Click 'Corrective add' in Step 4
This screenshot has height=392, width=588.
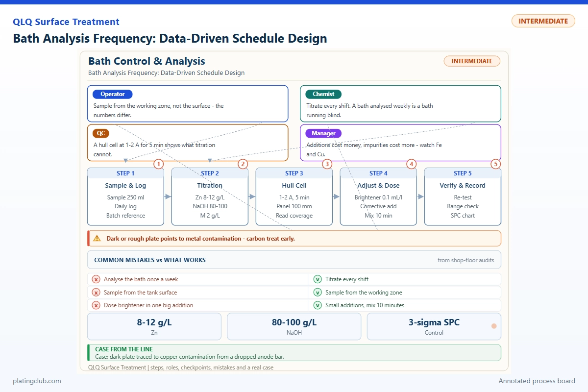pyautogui.click(x=378, y=206)
